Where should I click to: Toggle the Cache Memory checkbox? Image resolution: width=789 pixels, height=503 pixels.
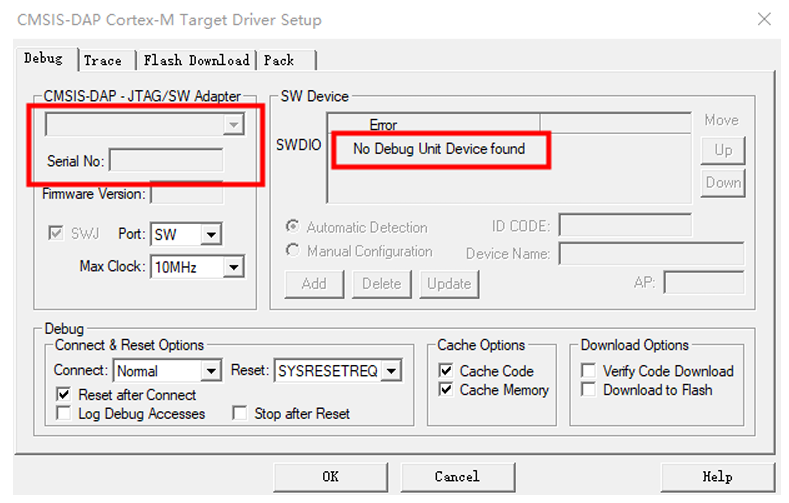446,389
